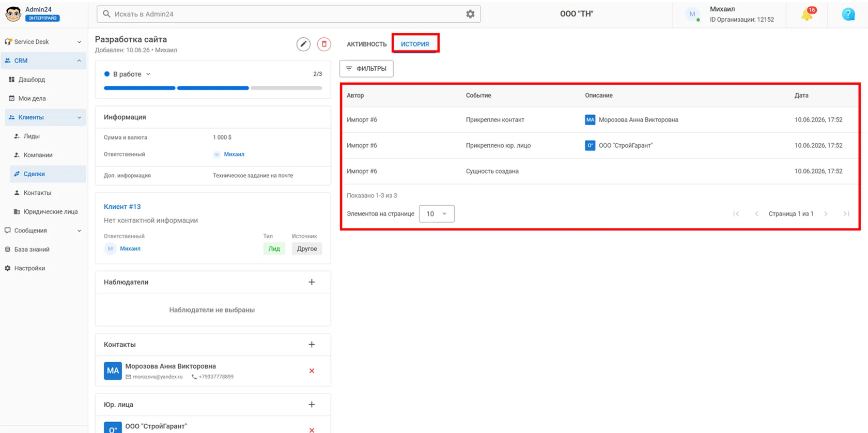Click the Admin24 logo avatar
The height and width of the screenshot is (433, 868).
[13, 14]
